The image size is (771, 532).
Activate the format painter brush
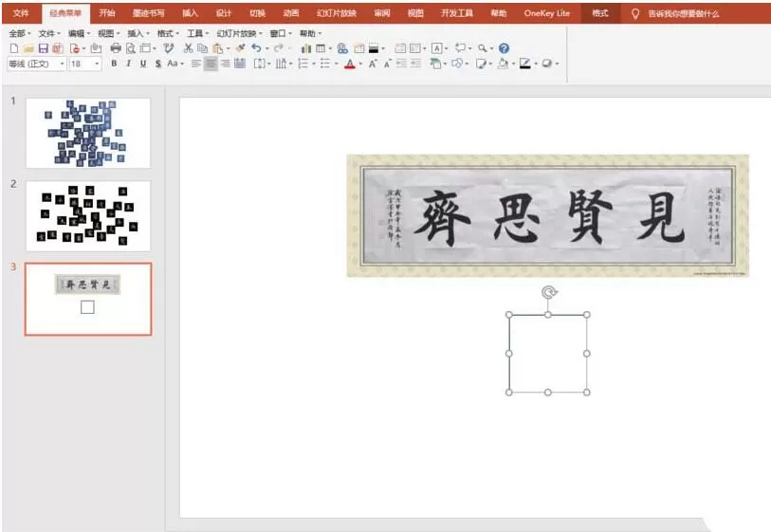click(240, 48)
